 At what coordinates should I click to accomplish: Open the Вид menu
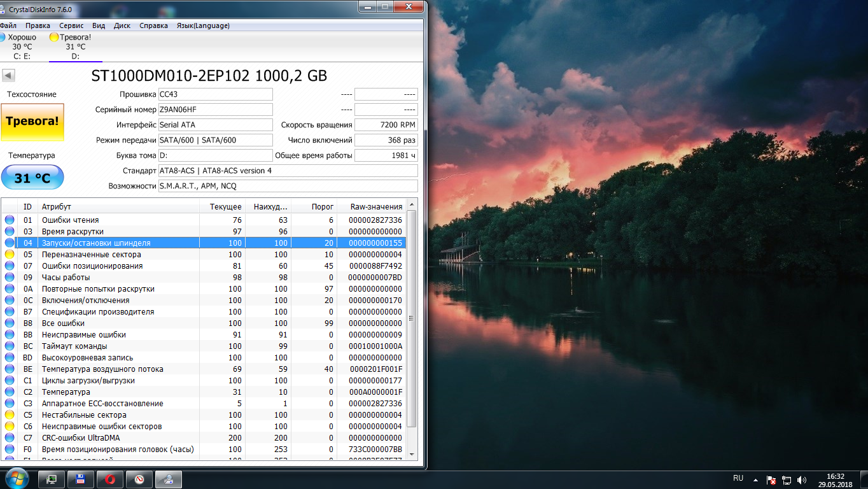point(99,25)
